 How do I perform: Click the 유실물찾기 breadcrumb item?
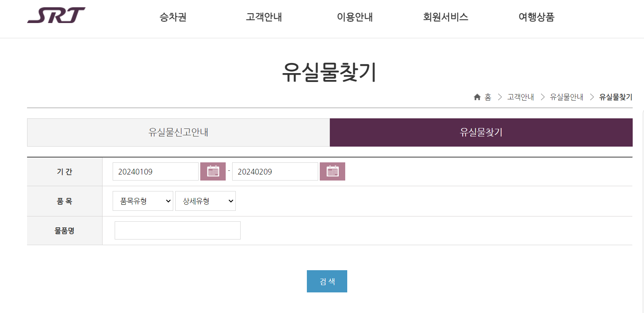(616, 97)
